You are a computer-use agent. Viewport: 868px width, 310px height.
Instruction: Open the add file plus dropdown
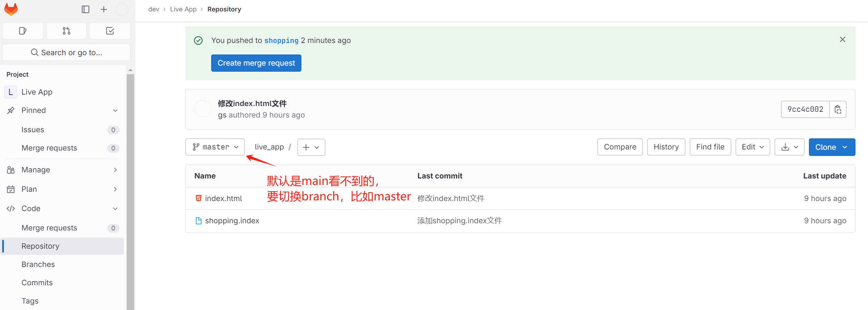pos(311,147)
